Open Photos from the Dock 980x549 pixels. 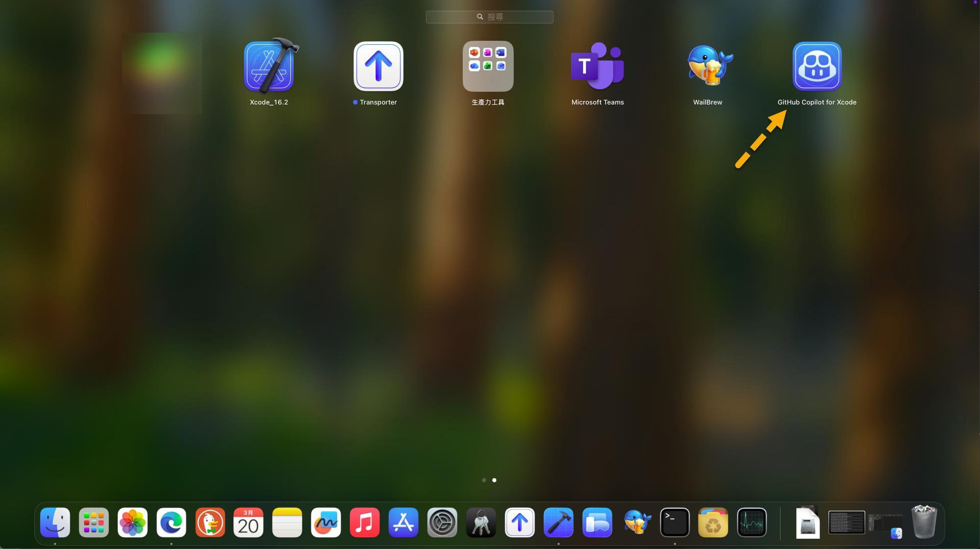coord(133,522)
